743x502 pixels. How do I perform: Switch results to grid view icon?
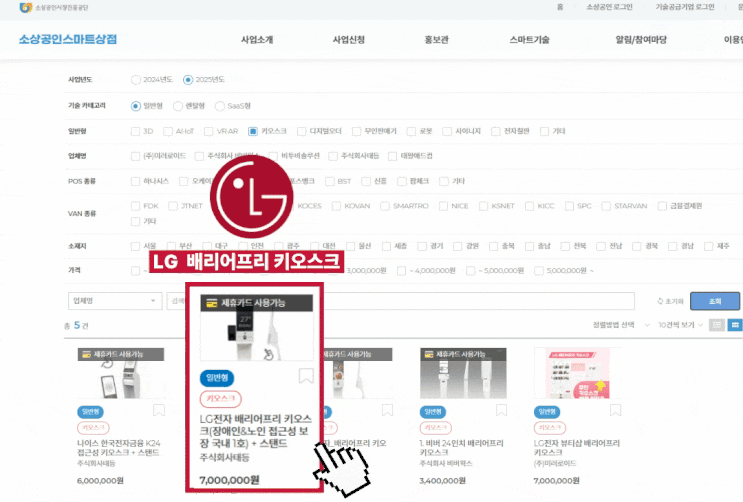click(735, 325)
